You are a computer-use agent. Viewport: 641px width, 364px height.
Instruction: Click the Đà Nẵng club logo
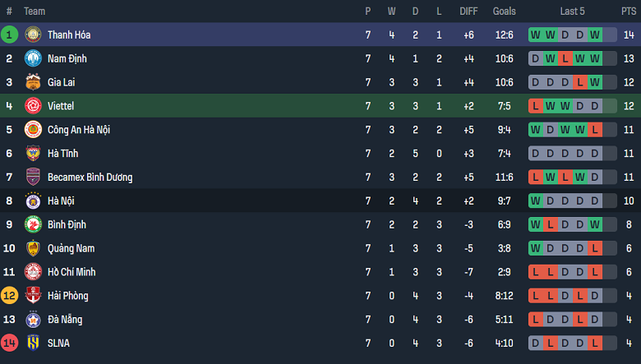(x=33, y=319)
